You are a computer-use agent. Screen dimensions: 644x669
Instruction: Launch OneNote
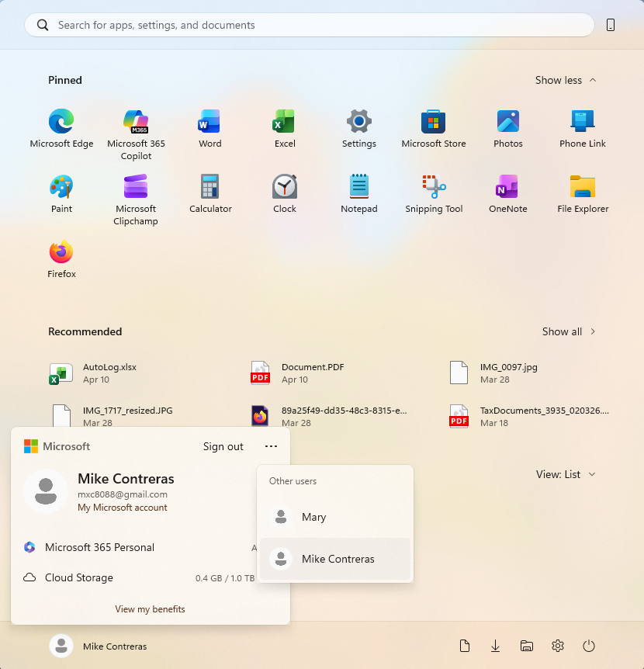507,194
